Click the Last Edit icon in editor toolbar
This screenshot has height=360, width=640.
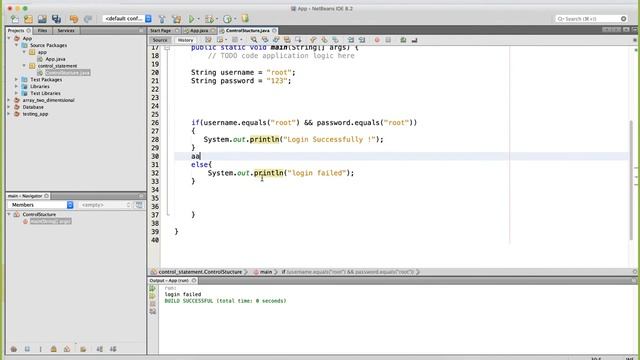[x=208, y=40]
